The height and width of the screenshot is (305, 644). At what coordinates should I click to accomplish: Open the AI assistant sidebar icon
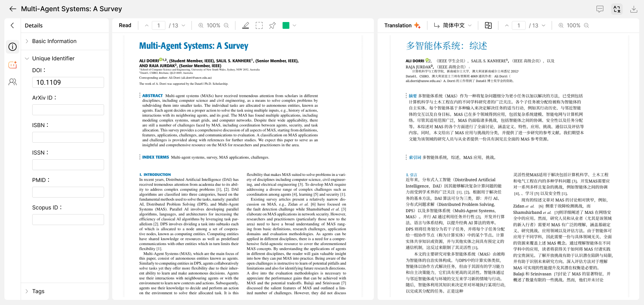click(x=13, y=64)
